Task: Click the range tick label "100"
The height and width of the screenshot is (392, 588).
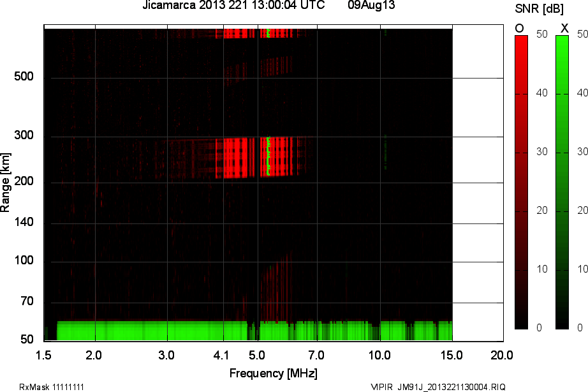Action: click(x=24, y=260)
